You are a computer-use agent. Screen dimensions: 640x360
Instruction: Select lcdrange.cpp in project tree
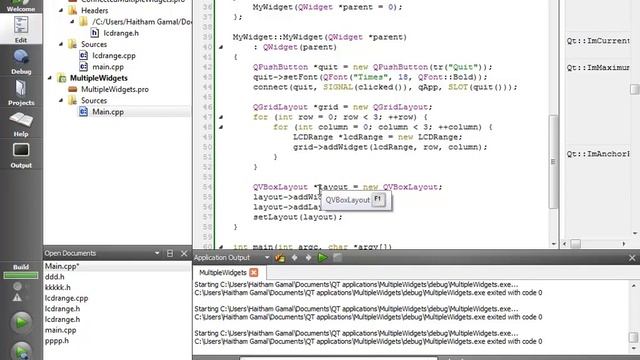tap(113, 56)
